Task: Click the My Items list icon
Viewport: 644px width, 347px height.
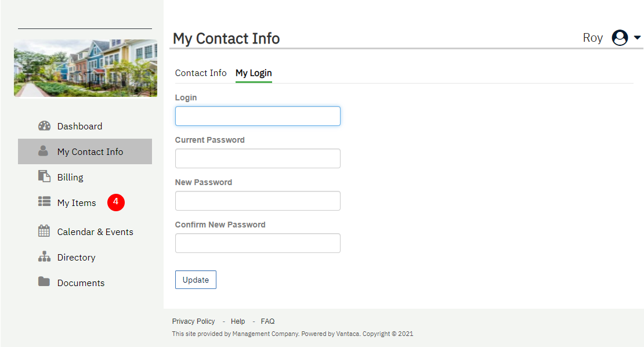Action: click(x=44, y=202)
